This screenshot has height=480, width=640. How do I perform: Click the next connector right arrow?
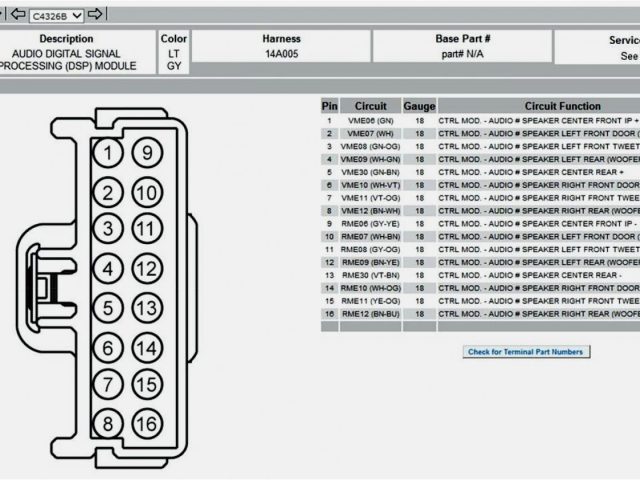pos(95,14)
